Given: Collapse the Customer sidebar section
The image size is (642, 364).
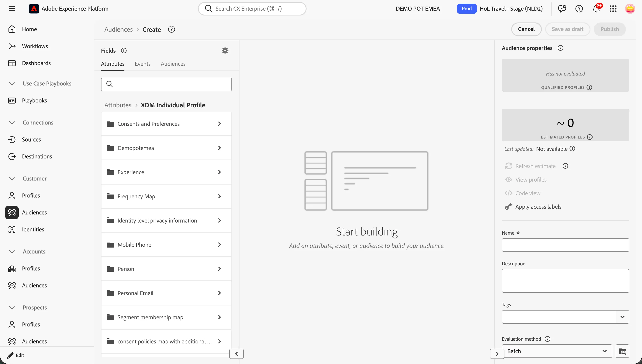Looking at the screenshot, I should 12,179.
